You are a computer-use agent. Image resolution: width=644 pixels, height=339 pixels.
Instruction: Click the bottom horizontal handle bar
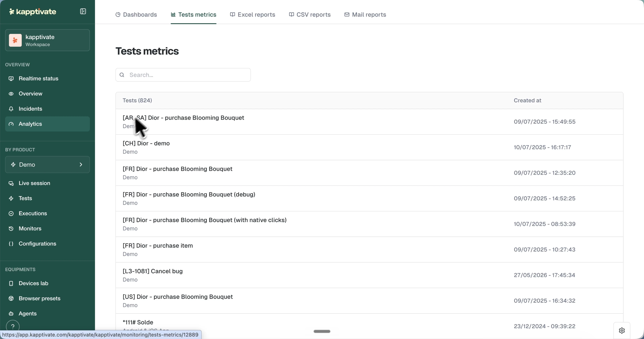[x=322, y=331]
